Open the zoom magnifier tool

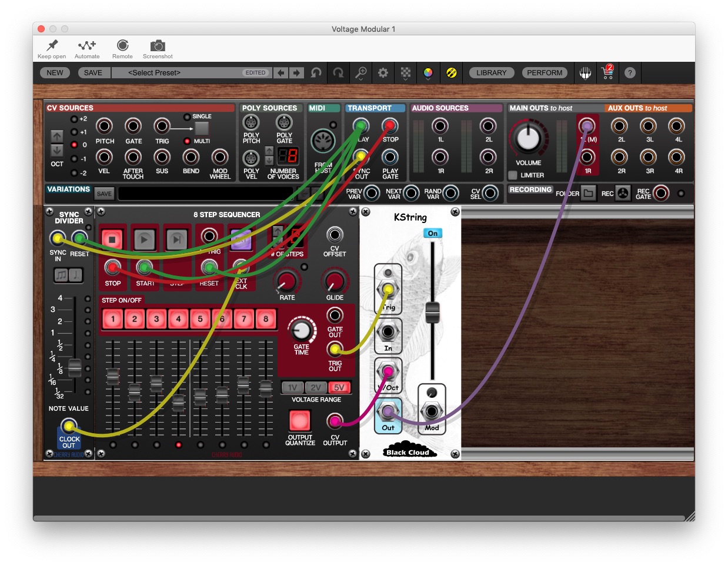360,72
